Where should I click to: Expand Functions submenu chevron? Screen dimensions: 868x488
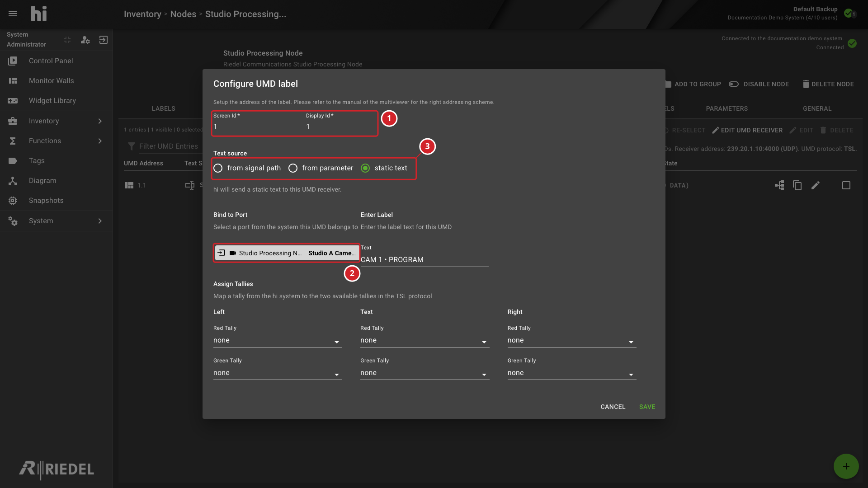[x=100, y=141]
